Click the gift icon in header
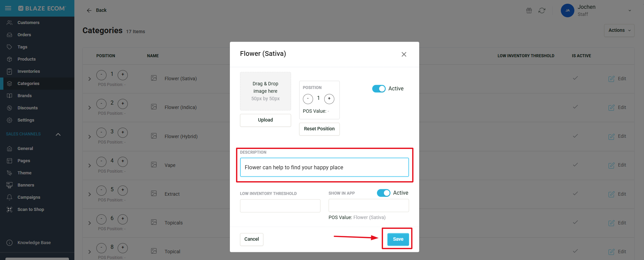The image size is (644, 260). click(x=529, y=10)
